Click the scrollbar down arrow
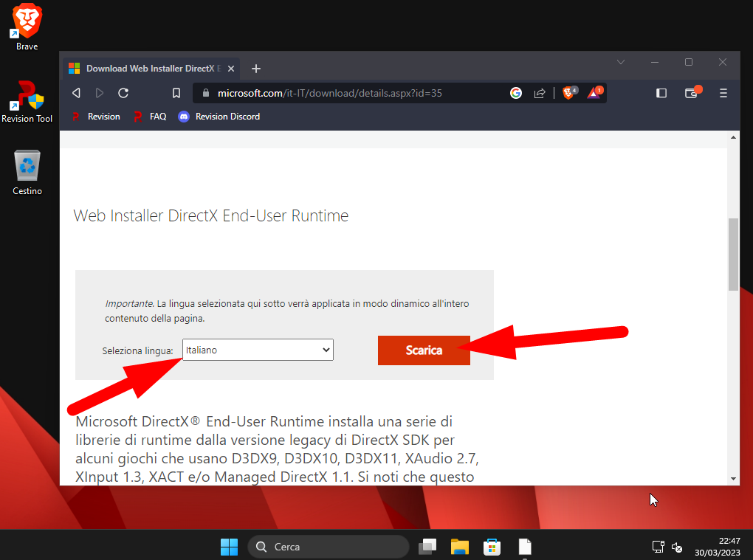Image resolution: width=753 pixels, height=560 pixels. (x=733, y=478)
